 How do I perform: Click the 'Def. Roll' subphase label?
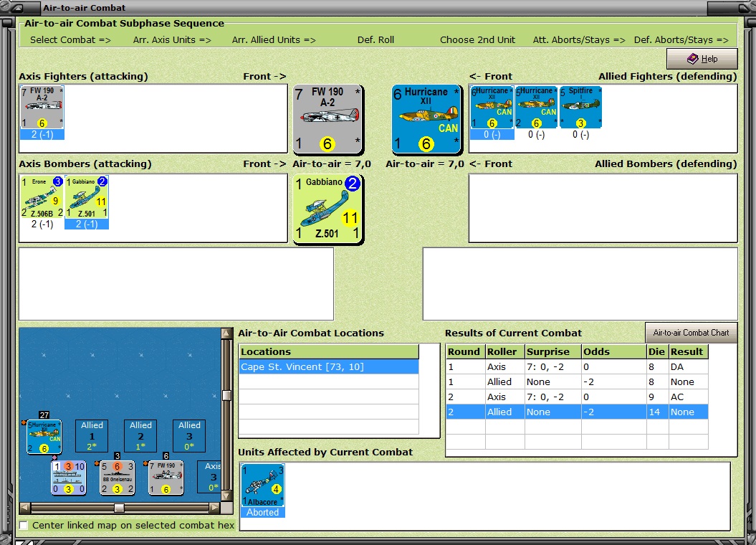click(375, 40)
